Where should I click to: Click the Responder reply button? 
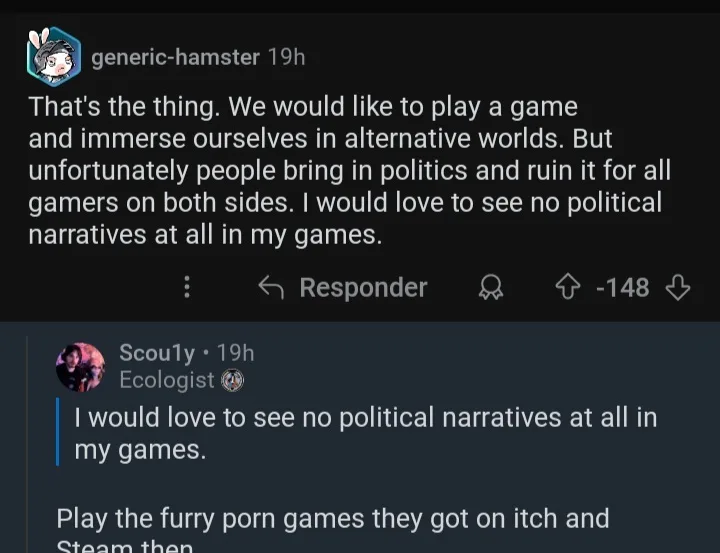tap(362, 288)
